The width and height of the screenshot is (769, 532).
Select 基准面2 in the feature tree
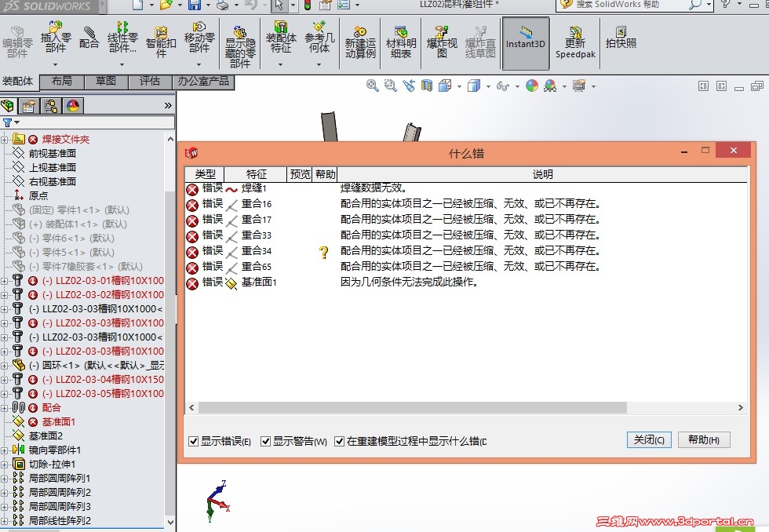tap(46, 436)
